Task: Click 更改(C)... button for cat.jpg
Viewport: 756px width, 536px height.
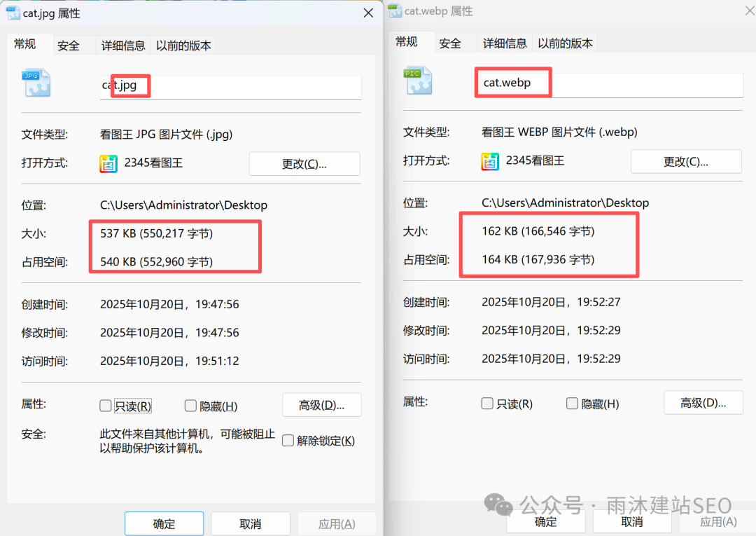Action: (x=304, y=164)
